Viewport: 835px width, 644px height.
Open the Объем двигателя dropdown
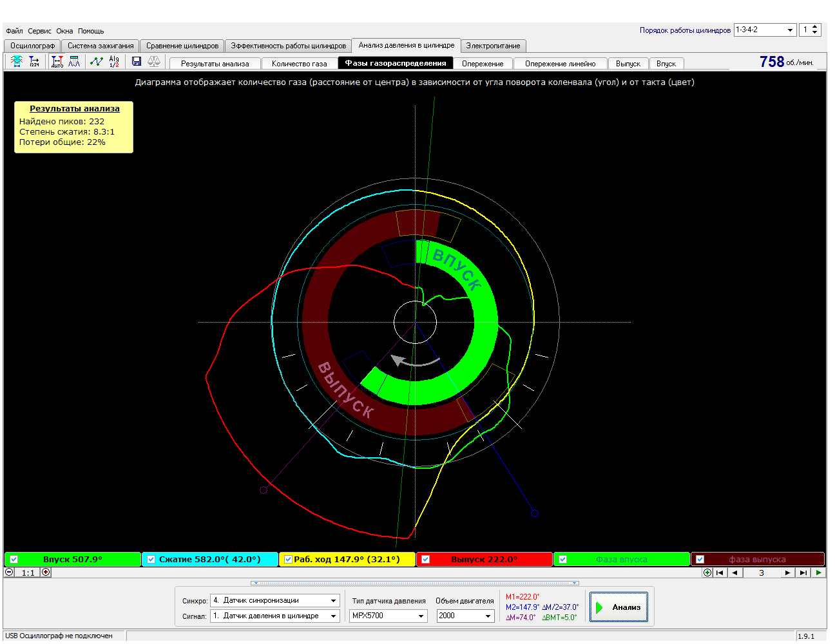pos(465,616)
